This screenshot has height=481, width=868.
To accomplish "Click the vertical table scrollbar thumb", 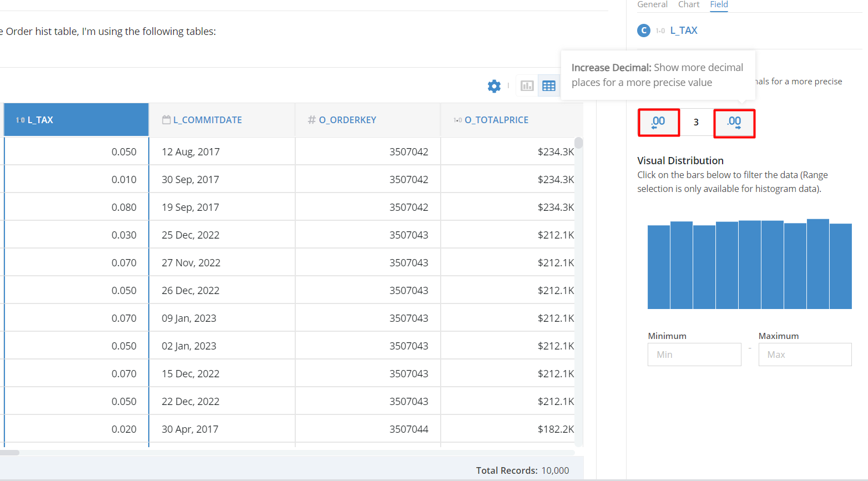I will click(579, 143).
